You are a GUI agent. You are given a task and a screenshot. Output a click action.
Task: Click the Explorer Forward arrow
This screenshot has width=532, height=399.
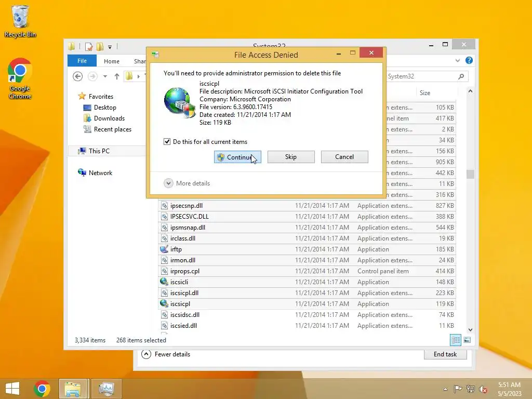tap(92, 76)
